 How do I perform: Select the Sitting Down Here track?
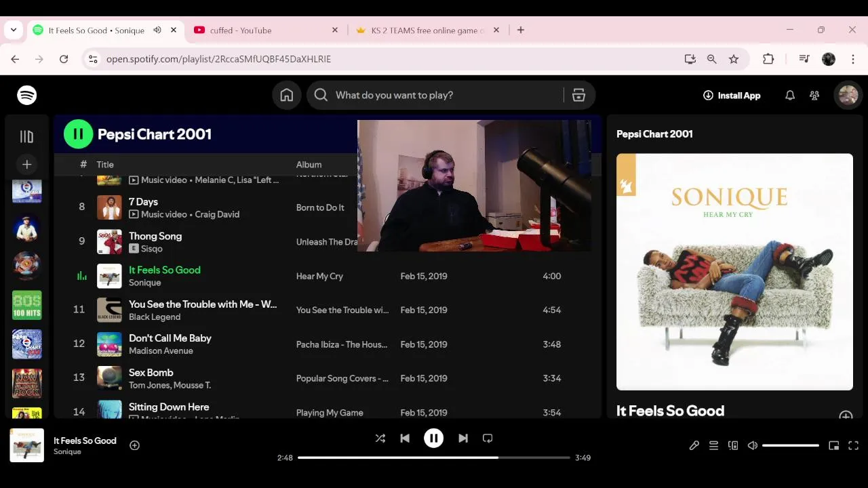(x=169, y=407)
